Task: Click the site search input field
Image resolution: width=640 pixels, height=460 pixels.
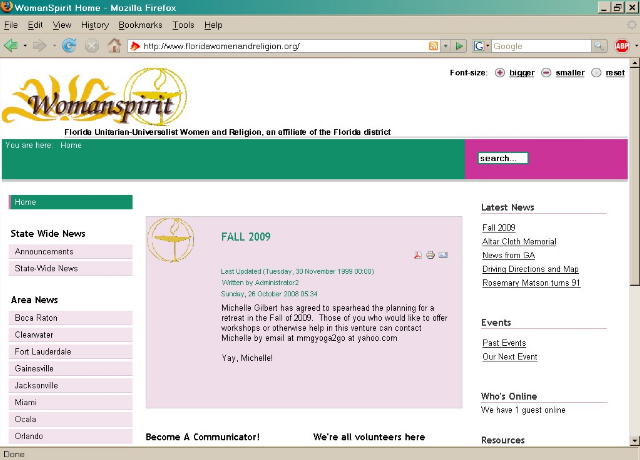Action: pos(502,158)
